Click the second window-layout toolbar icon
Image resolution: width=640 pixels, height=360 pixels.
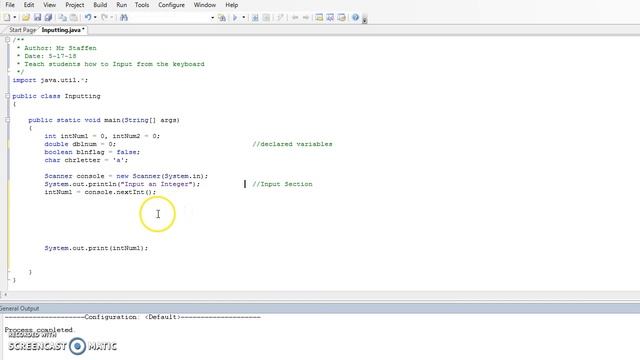click(x=330, y=18)
